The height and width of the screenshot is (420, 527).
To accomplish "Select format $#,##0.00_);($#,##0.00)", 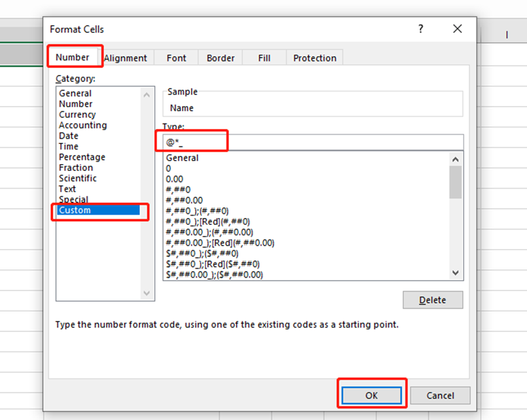I will 214,275.
